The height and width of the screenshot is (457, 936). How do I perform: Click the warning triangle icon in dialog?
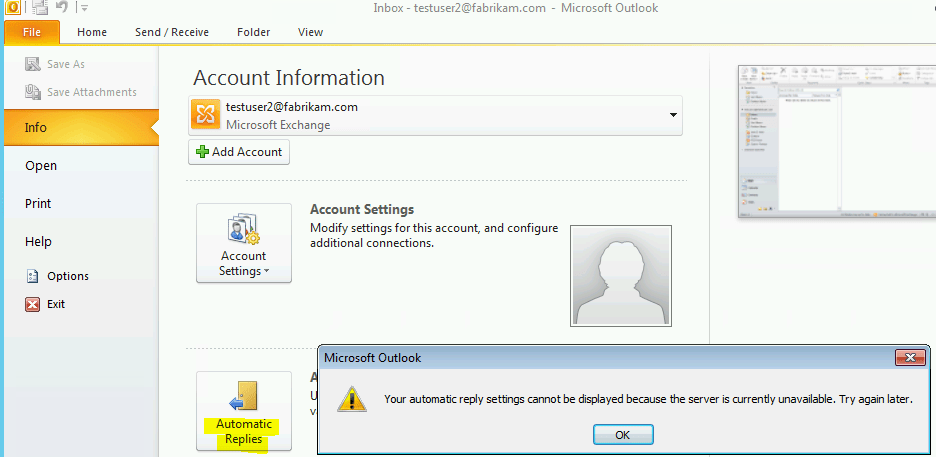click(352, 399)
